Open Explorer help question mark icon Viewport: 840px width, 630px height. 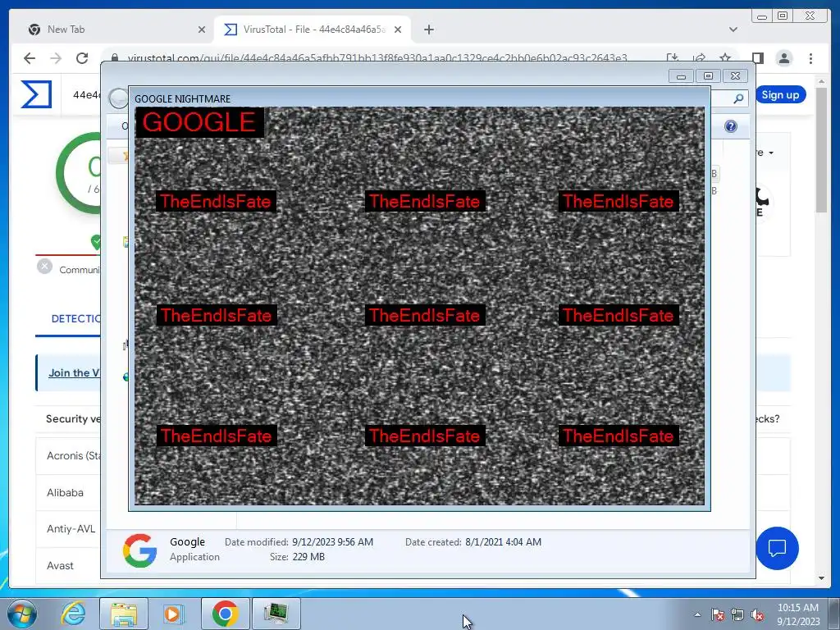[730, 126]
